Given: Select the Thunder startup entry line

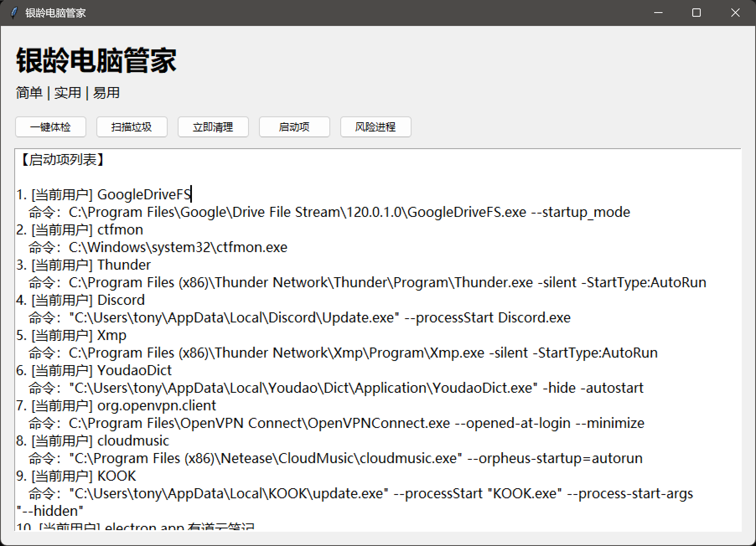Looking at the screenshot, I should click(x=83, y=265).
